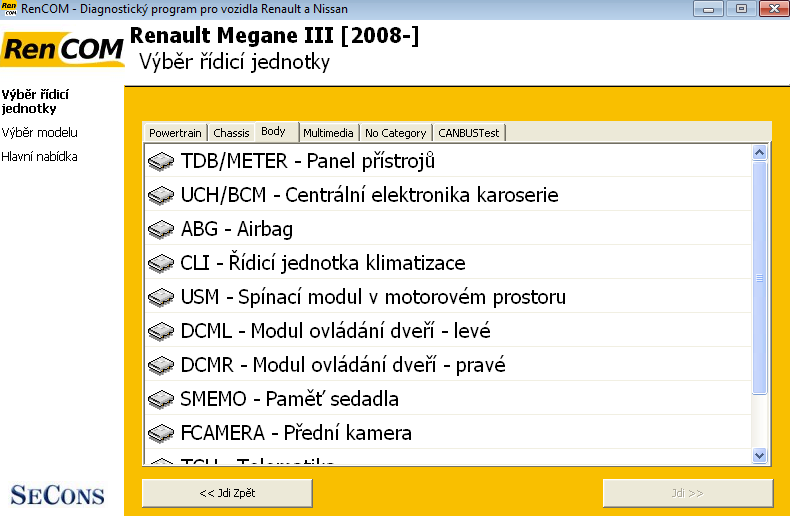The height and width of the screenshot is (516, 790).
Task: Select TDB/METER - Panel přístrojů
Action: (x=448, y=161)
